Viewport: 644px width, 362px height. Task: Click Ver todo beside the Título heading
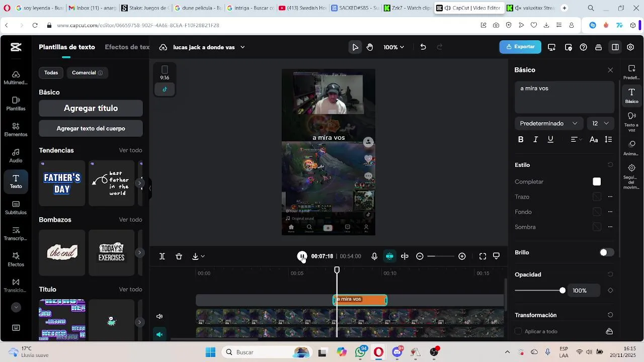click(130, 289)
